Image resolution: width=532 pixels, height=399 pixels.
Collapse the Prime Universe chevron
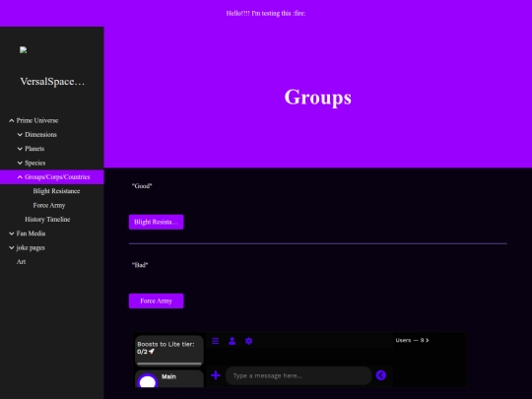[11, 120]
